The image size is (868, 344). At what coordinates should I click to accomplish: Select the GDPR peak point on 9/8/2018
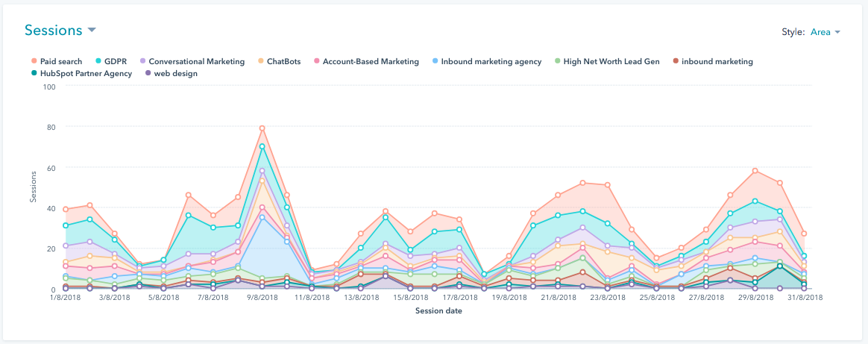click(262, 146)
